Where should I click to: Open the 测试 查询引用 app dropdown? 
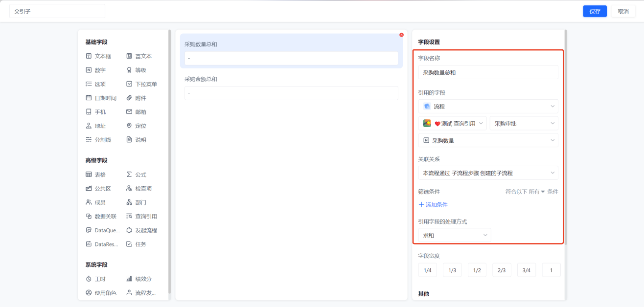(x=453, y=124)
